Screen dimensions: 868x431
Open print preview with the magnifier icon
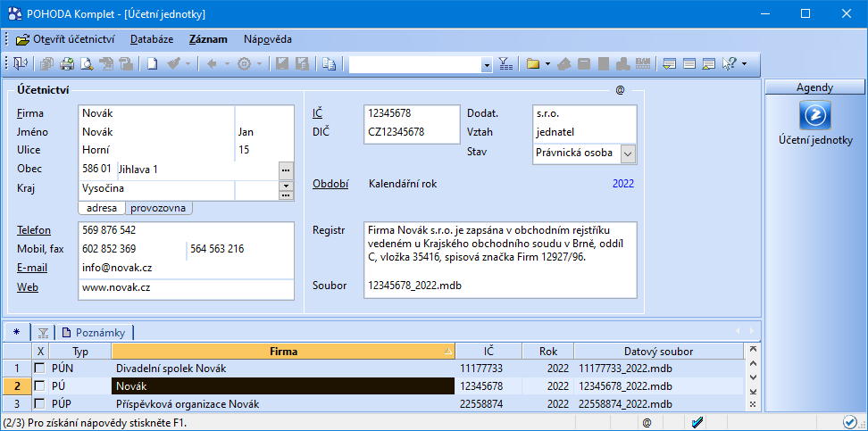tap(87, 63)
